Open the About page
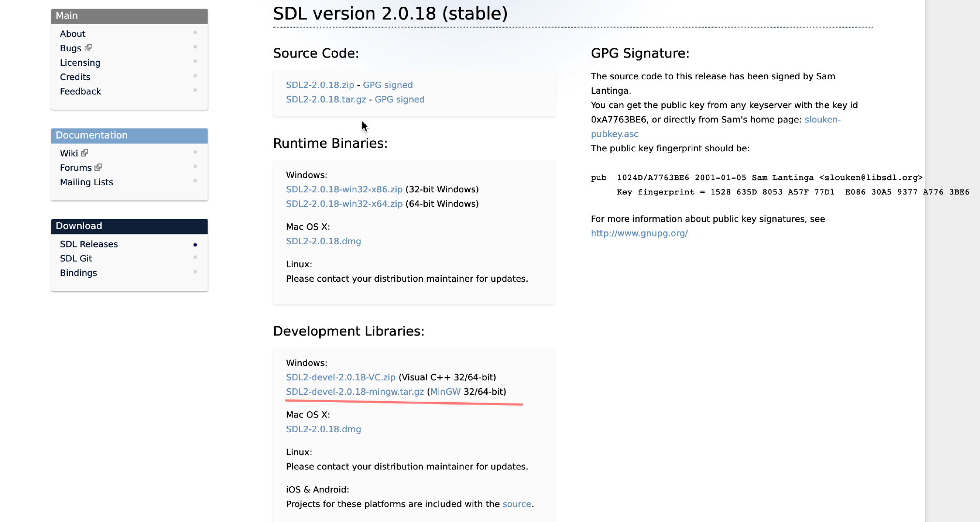The height and width of the screenshot is (522, 980). tap(73, 33)
